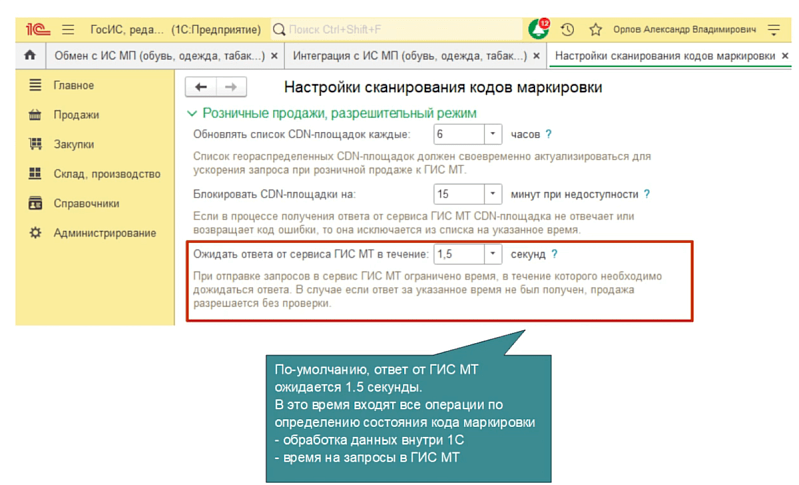Open the Администрирование section
This screenshot has height=485, width=799.
point(105,233)
